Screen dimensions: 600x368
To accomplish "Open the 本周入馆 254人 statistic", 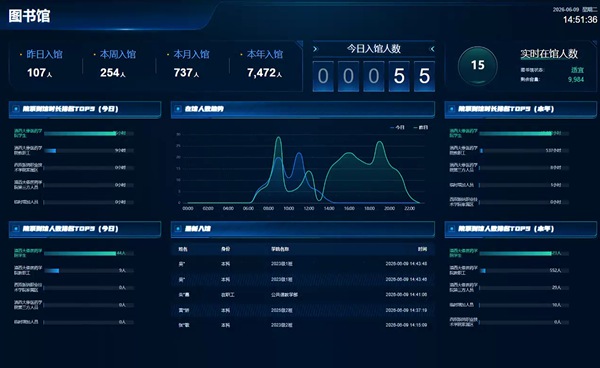I will [114, 64].
